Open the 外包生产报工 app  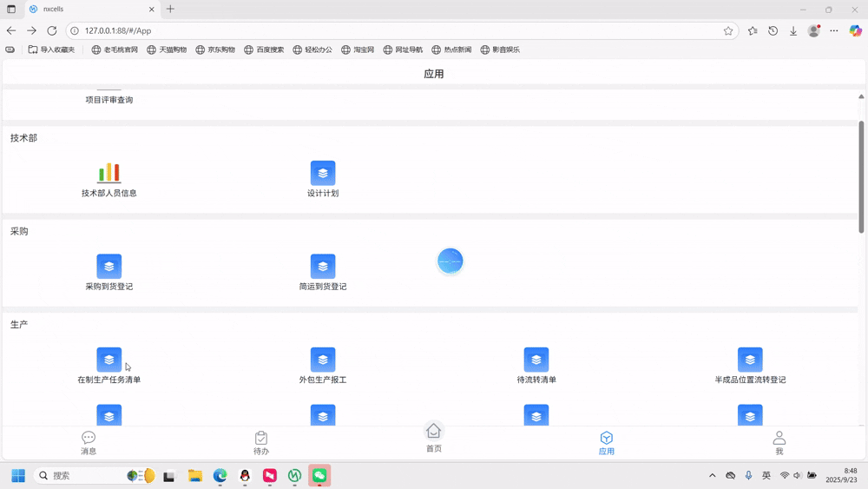click(323, 360)
